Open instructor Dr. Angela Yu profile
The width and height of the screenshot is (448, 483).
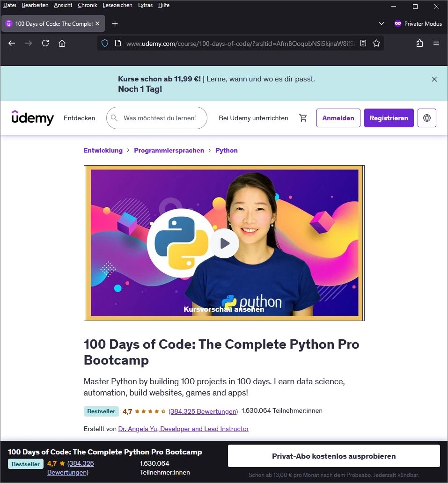point(184,429)
